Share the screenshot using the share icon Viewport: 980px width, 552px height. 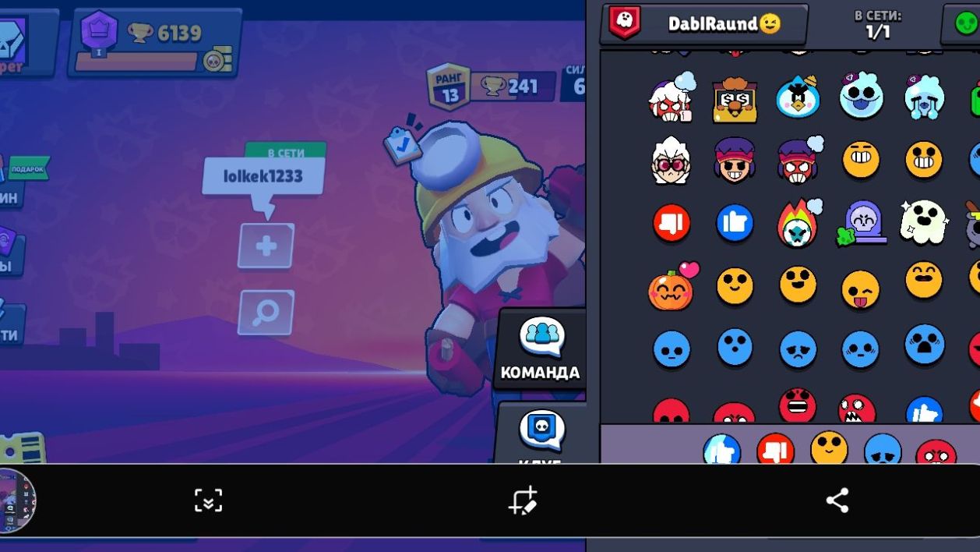[837, 501]
